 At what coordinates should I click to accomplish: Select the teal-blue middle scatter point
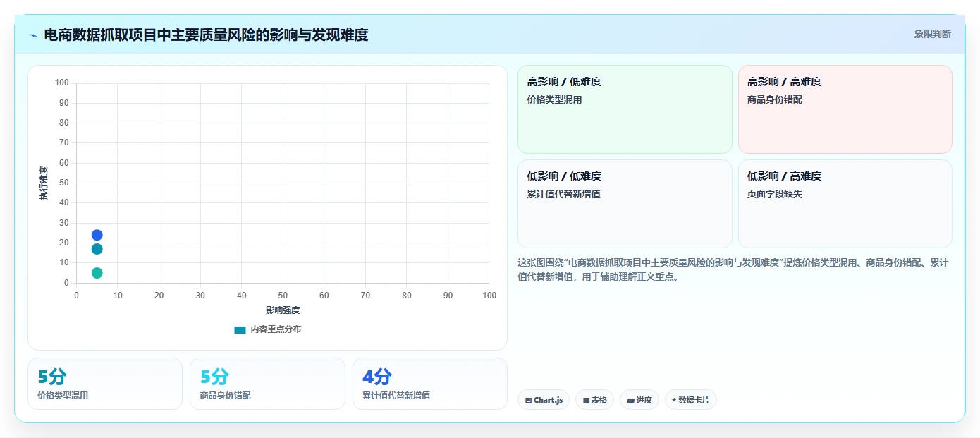click(x=97, y=249)
